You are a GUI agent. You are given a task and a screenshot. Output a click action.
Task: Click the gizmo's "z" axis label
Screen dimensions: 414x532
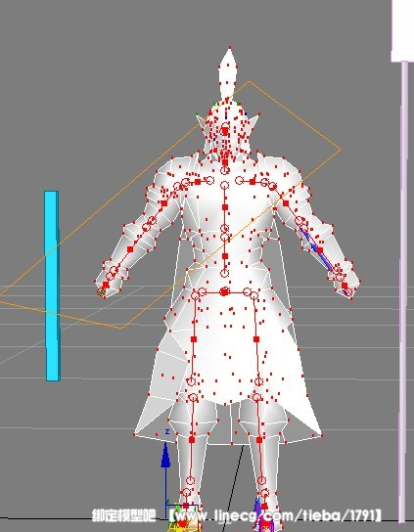coord(167,432)
